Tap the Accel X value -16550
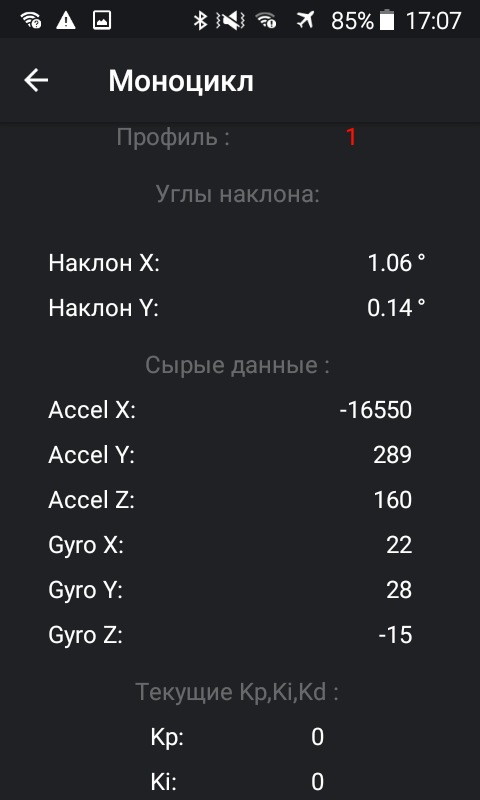This screenshot has height=800, width=480. tap(376, 410)
